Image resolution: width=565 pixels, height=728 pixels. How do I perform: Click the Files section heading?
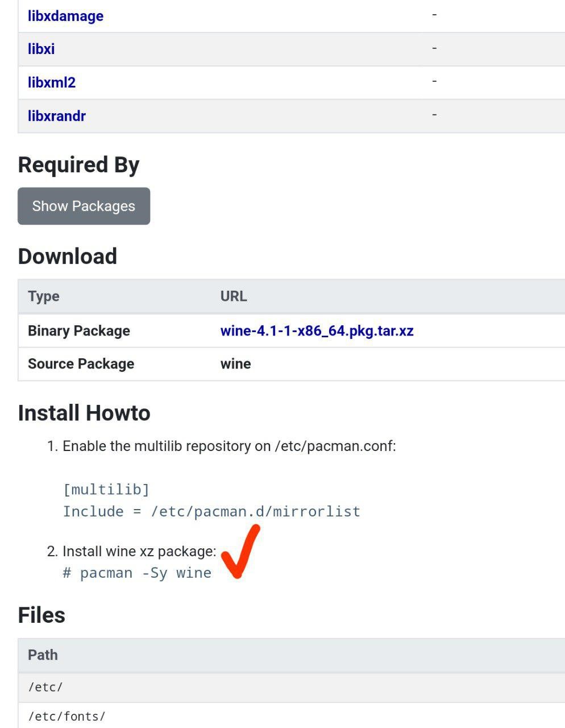pyautogui.click(x=41, y=615)
